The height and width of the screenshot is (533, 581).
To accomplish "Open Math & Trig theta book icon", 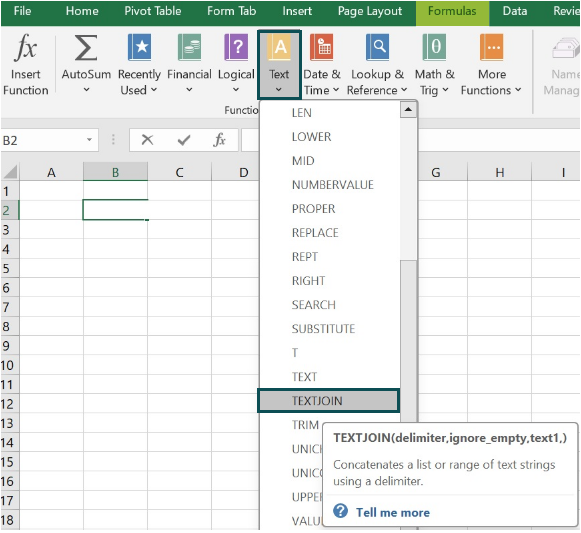I will pyautogui.click(x=434, y=47).
